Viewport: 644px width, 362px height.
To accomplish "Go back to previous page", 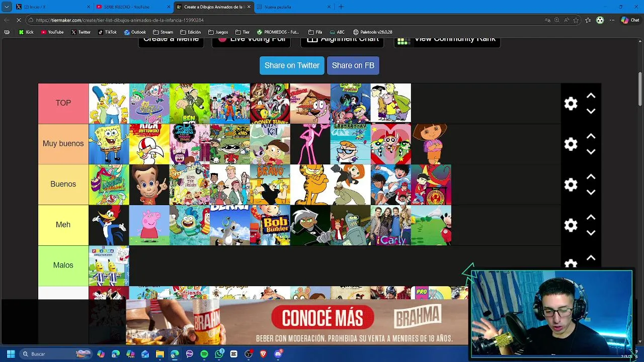I will (x=7, y=20).
